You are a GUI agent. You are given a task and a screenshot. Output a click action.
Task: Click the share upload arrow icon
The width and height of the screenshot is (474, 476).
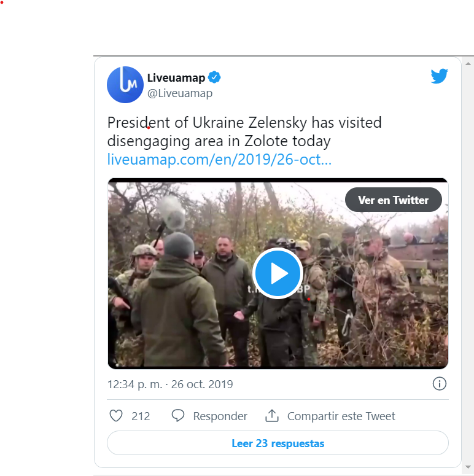(x=272, y=416)
